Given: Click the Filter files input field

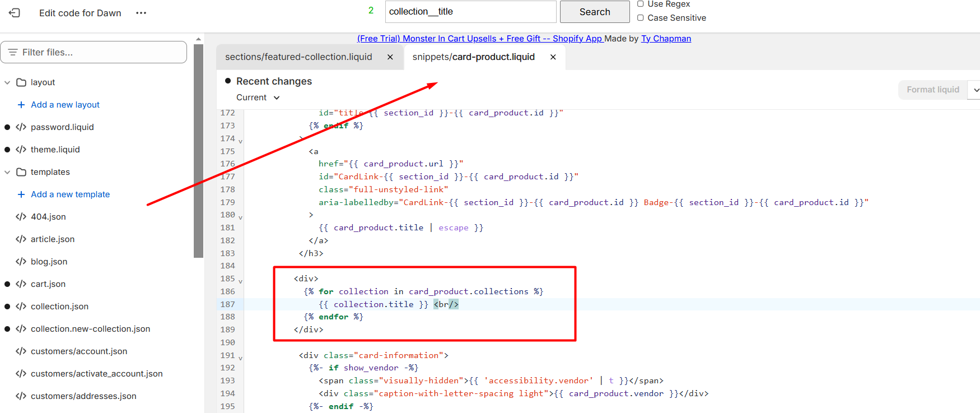Looking at the screenshot, I should 94,52.
